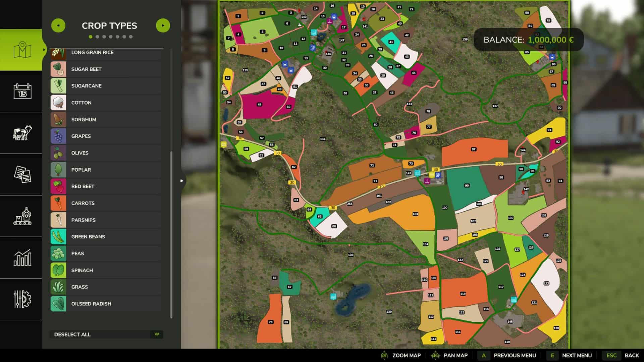Open the contracts documents icon tab
644x362 pixels.
point(22,174)
